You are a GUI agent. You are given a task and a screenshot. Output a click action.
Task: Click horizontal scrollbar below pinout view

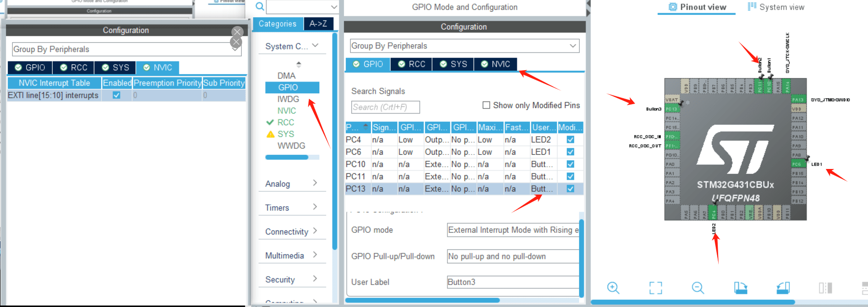point(693,302)
